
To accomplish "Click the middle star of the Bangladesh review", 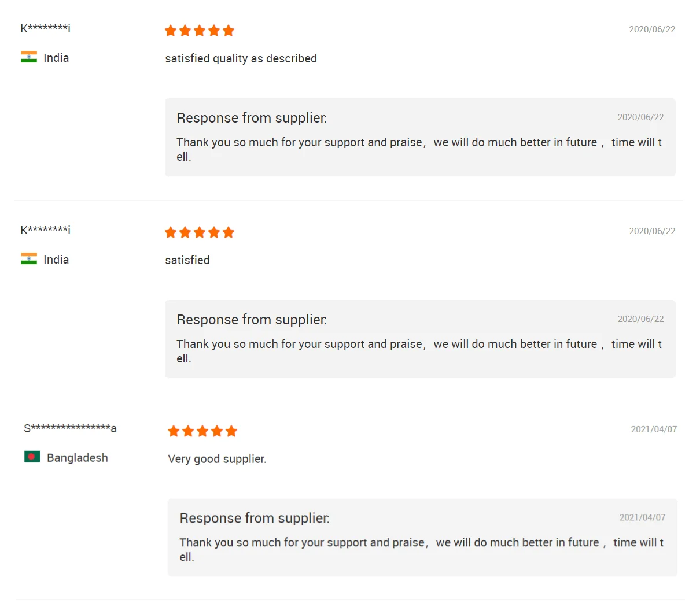I will (202, 431).
